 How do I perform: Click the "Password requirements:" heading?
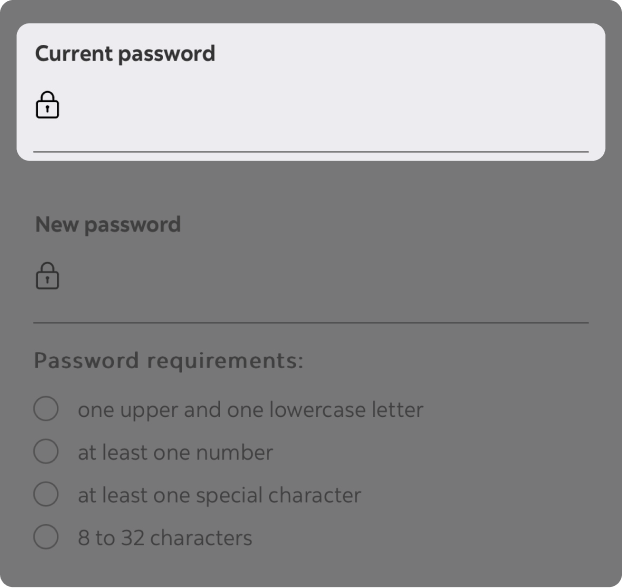pos(168,360)
